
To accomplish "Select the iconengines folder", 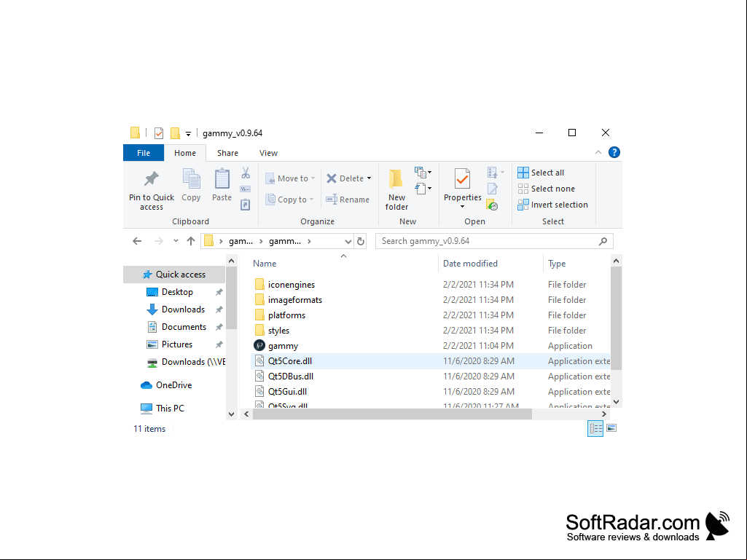I will (x=291, y=285).
